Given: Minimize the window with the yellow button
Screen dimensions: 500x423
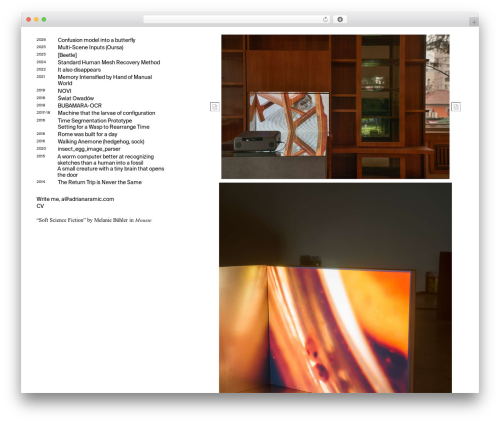Looking at the screenshot, I should click(x=36, y=19).
